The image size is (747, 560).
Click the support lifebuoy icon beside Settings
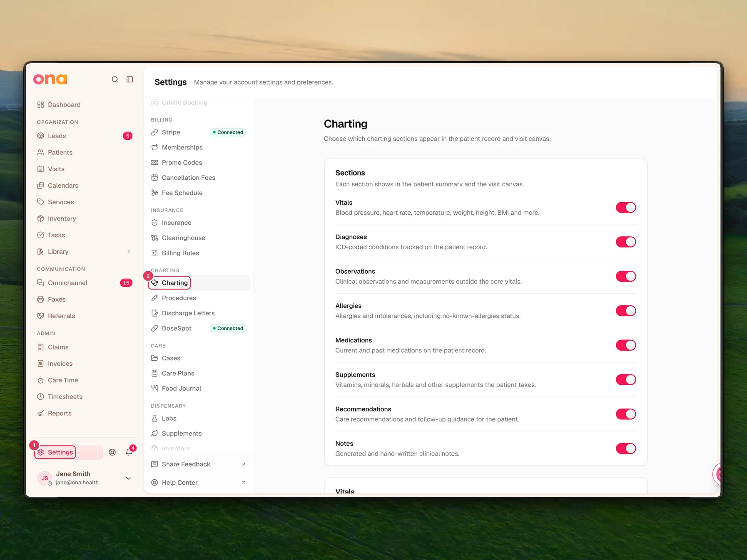[112, 452]
